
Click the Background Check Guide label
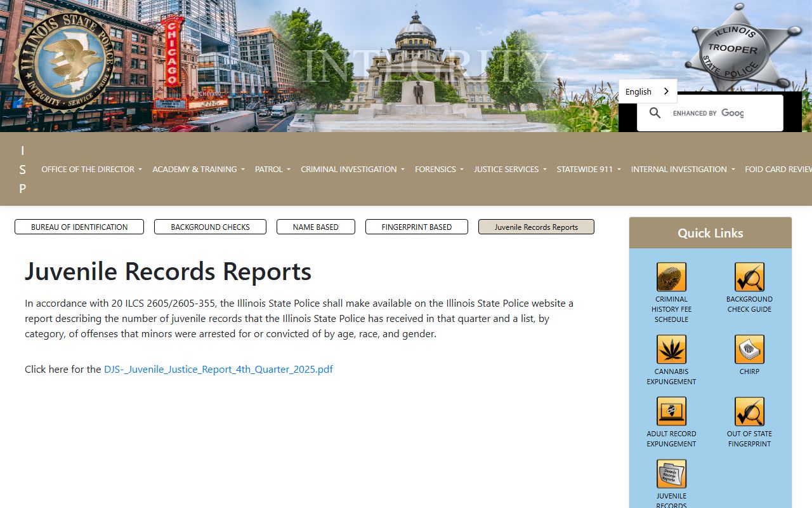coord(749,304)
